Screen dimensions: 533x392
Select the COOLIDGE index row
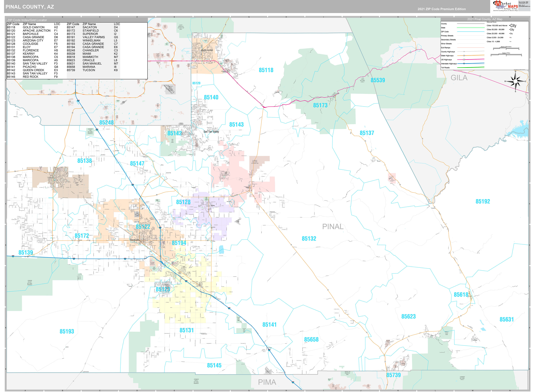(32, 44)
